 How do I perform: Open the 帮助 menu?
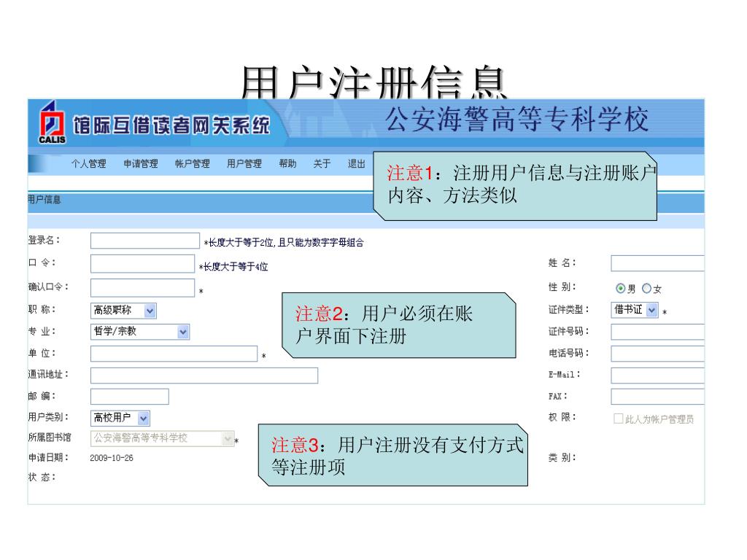coord(287,164)
